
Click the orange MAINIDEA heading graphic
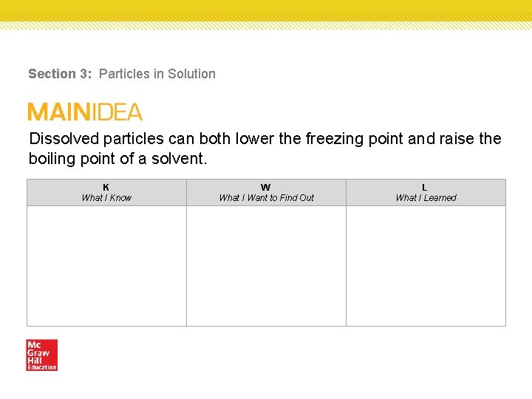(85, 112)
